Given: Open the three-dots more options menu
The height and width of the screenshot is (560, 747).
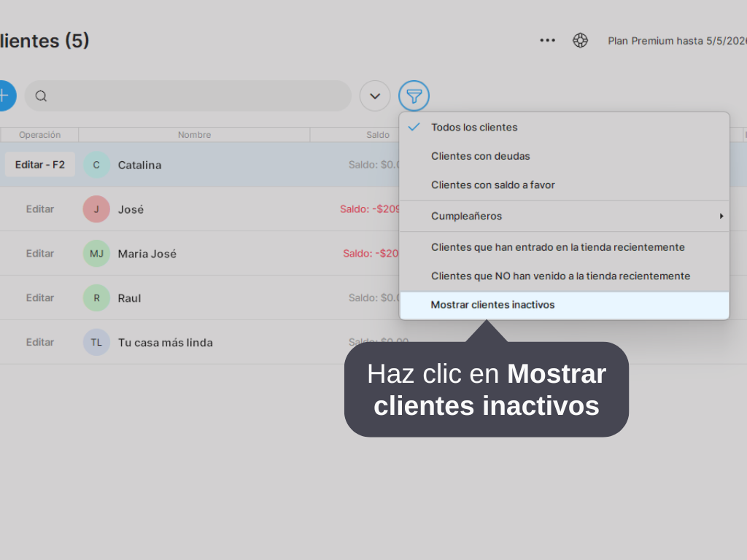Looking at the screenshot, I should [547, 41].
